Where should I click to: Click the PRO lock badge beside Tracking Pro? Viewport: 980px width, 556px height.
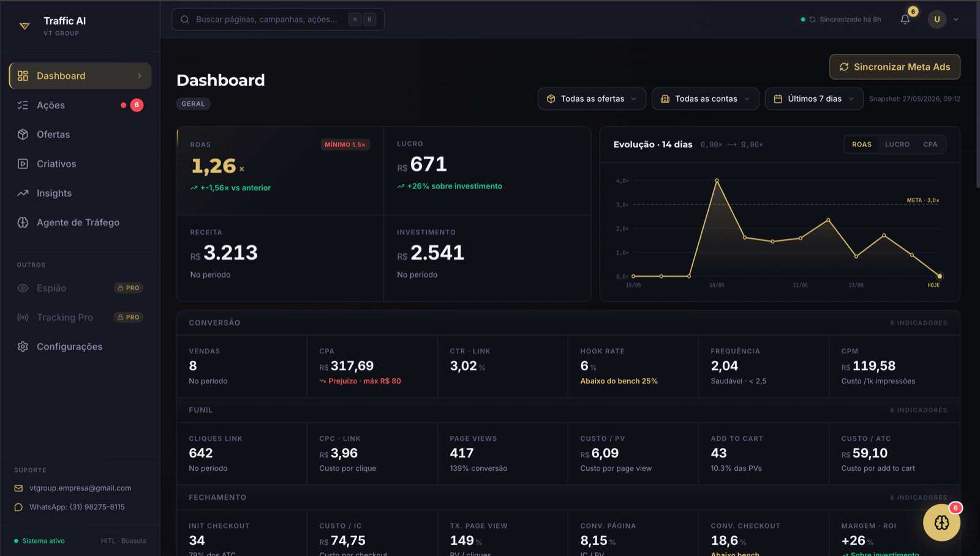point(129,317)
